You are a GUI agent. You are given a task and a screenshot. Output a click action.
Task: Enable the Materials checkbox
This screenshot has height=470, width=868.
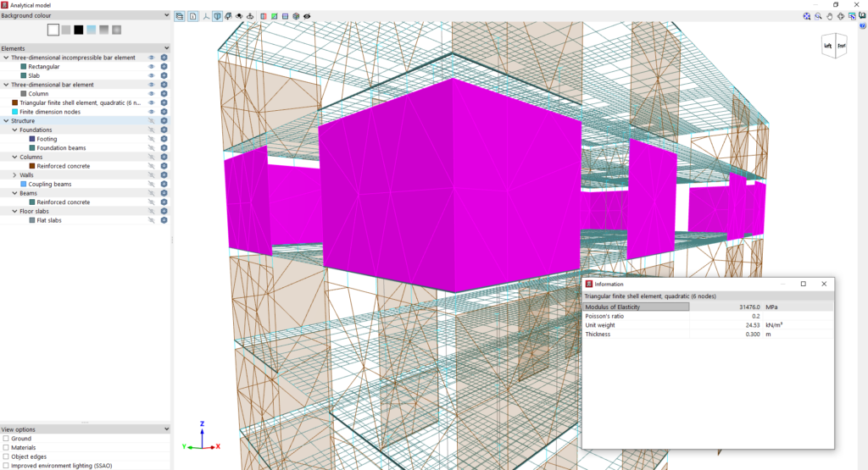point(6,447)
